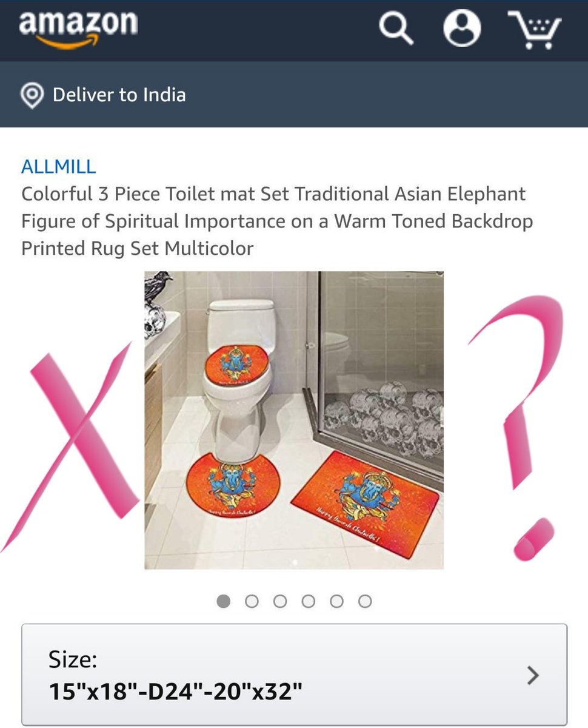The width and height of the screenshot is (588, 728).
Task: Select the fourth image carousel dot
Action: point(309,601)
